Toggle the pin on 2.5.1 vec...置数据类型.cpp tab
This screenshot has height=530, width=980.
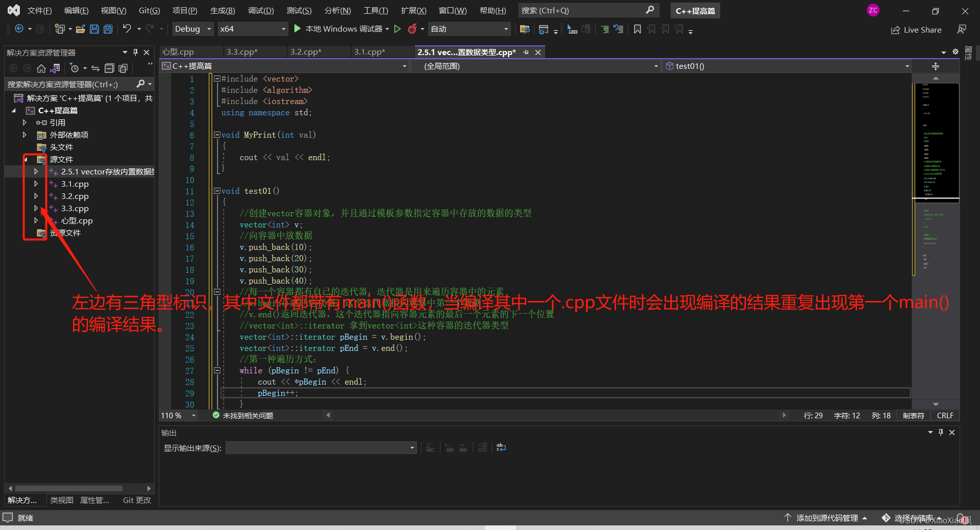pyautogui.click(x=526, y=52)
